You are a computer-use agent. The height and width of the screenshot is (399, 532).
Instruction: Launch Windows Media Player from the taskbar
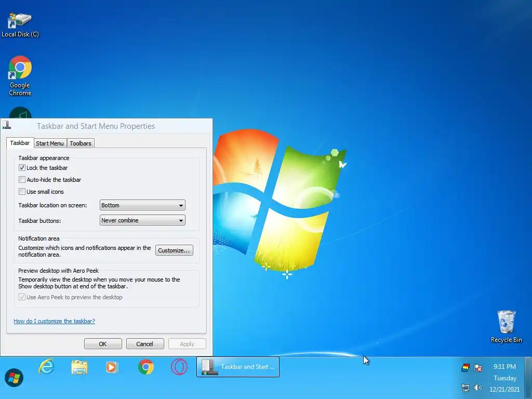(x=112, y=367)
